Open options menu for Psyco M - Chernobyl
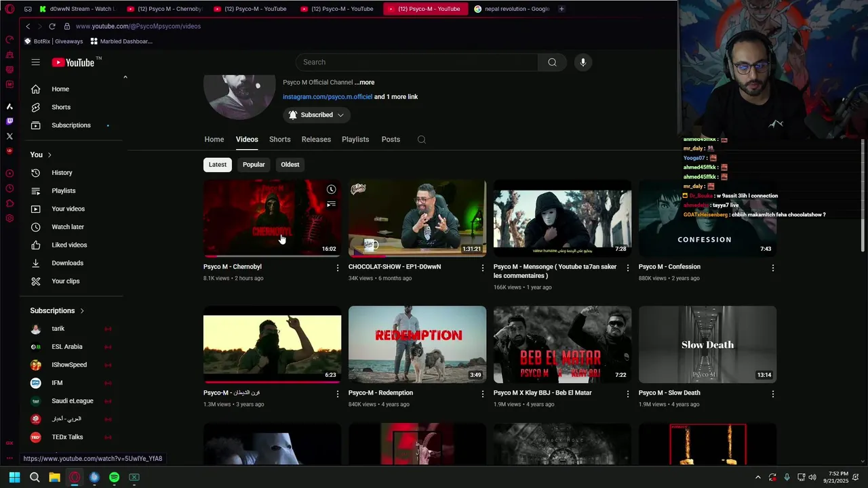The image size is (868, 488). pyautogui.click(x=338, y=268)
